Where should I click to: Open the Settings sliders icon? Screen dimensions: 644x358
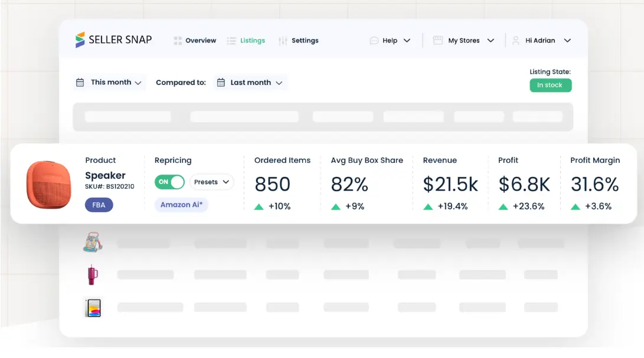pos(283,41)
